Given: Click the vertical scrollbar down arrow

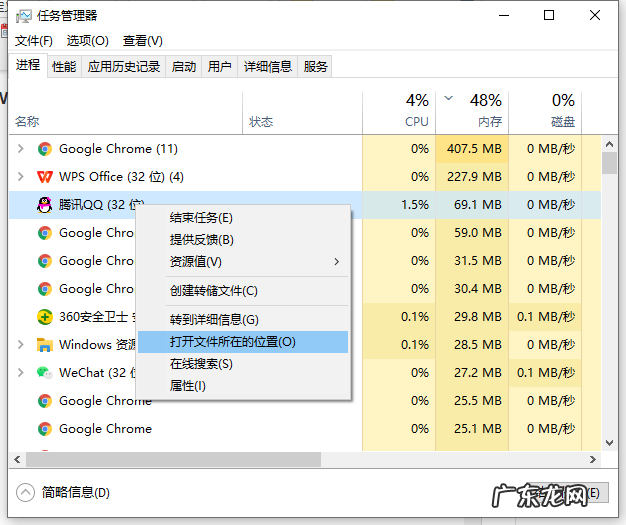Looking at the screenshot, I should point(609,442).
